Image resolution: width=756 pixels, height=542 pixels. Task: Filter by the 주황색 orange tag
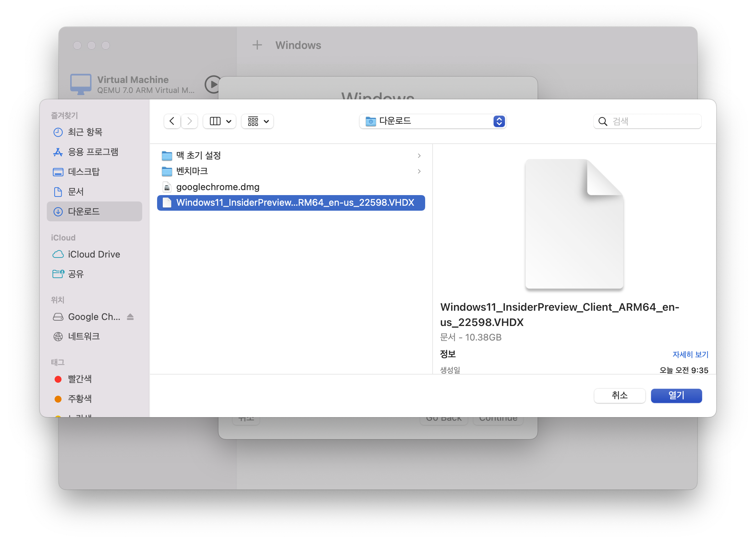tap(79, 399)
